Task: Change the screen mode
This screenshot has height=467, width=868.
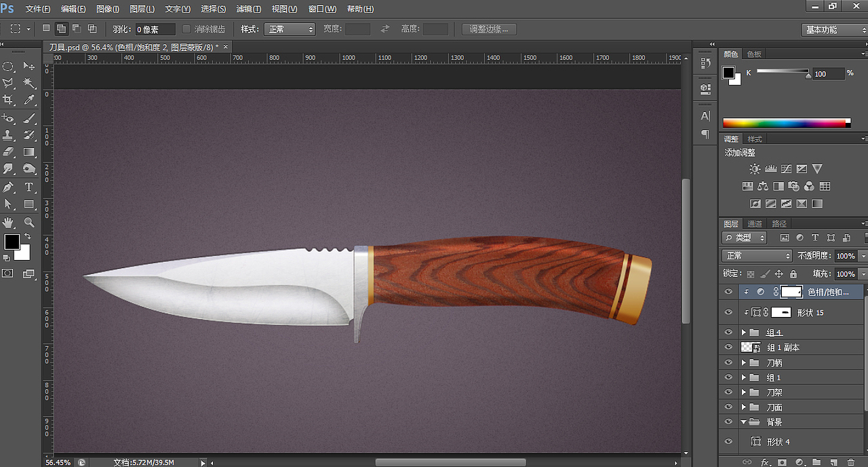Action: click(29, 274)
